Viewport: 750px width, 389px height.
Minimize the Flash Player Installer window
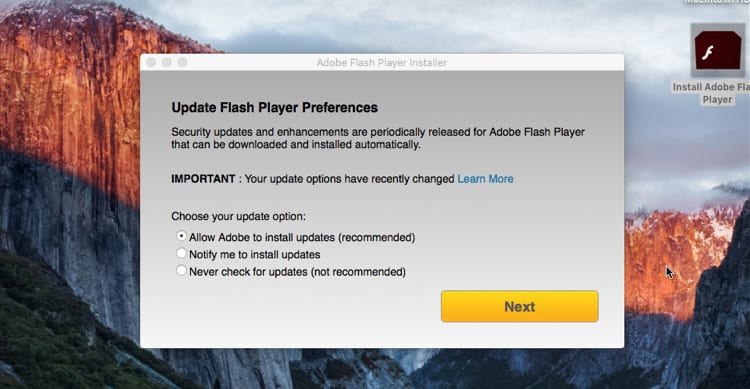tap(166, 62)
